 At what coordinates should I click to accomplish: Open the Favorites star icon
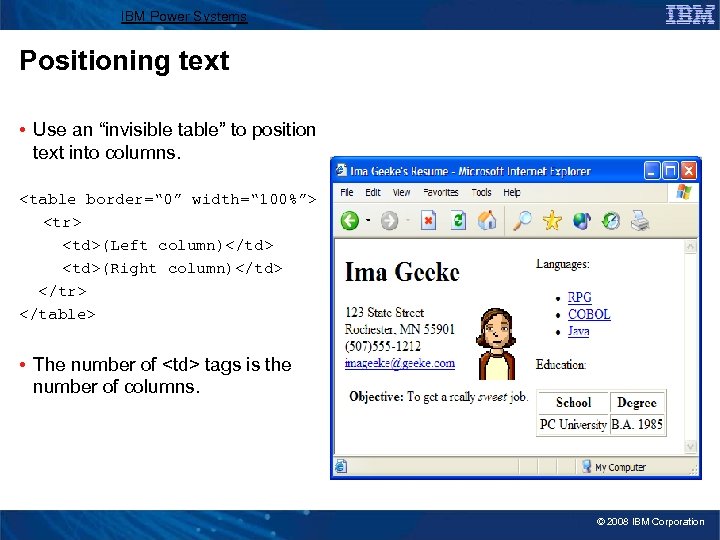tap(552, 220)
